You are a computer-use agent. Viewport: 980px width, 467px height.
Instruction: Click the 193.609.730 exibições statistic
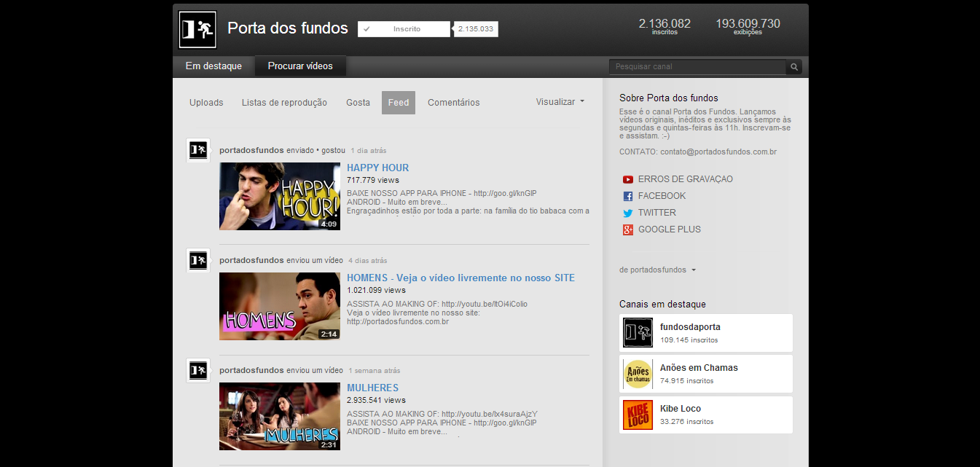tap(748, 26)
